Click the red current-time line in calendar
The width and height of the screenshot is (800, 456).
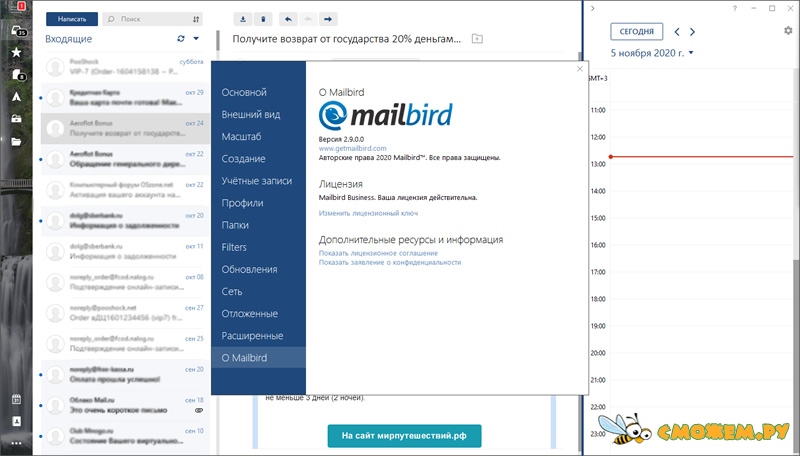[702, 157]
